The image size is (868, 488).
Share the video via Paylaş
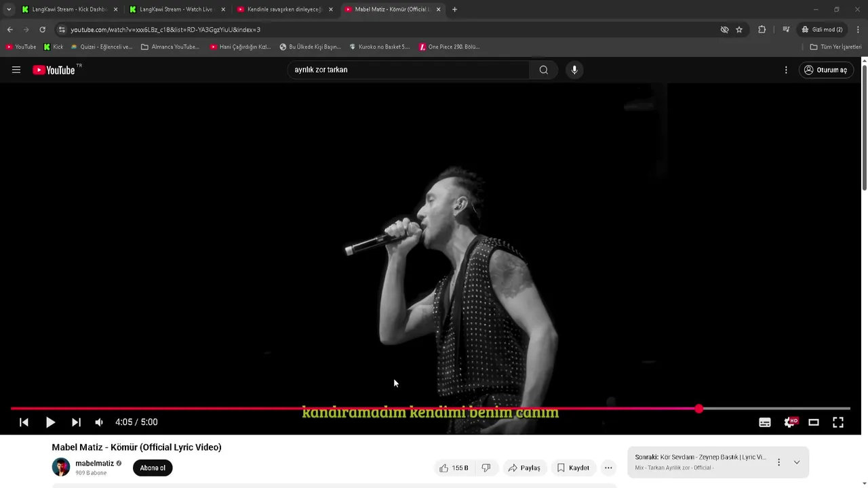click(x=524, y=468)
